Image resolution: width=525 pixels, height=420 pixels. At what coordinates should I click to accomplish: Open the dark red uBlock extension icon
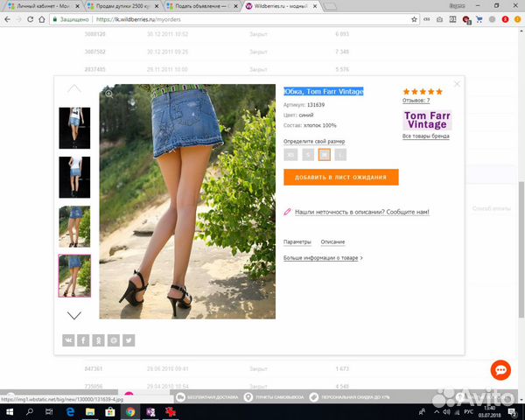point(466,20)
